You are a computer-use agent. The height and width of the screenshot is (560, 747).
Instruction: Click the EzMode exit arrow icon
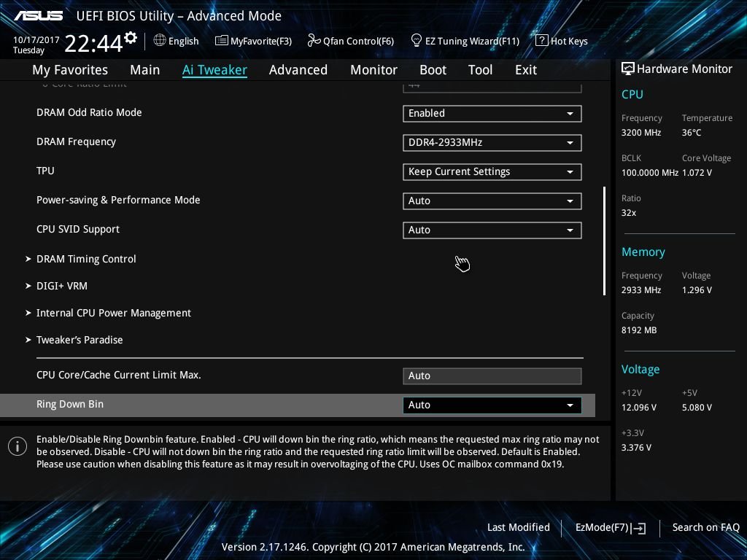click(x=638, y=528)
